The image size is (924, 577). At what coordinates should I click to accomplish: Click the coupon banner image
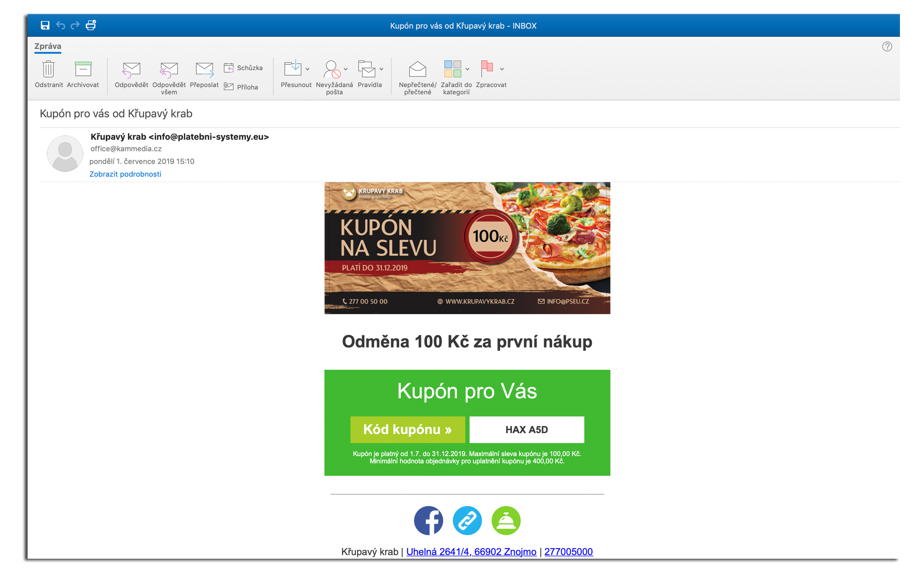pos(467,248)
